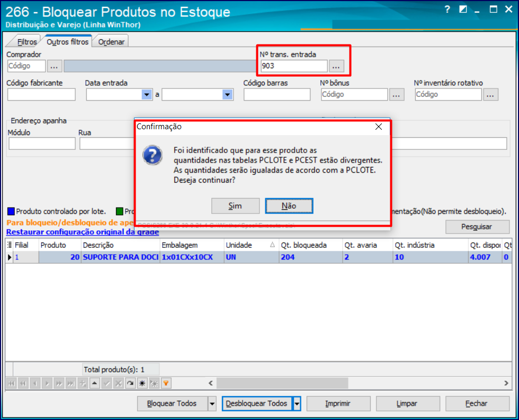
Task: Select the Outros filtros tab
Action: coord(68,42)
